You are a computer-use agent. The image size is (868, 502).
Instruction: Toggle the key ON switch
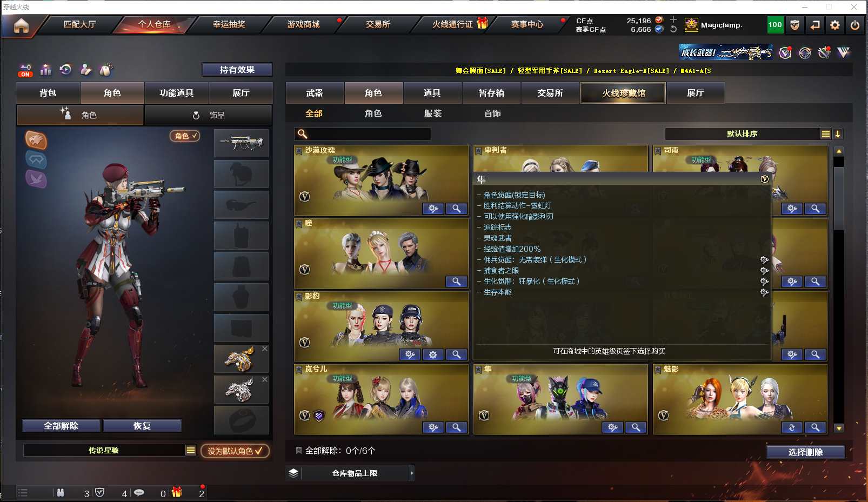(25, 70)
